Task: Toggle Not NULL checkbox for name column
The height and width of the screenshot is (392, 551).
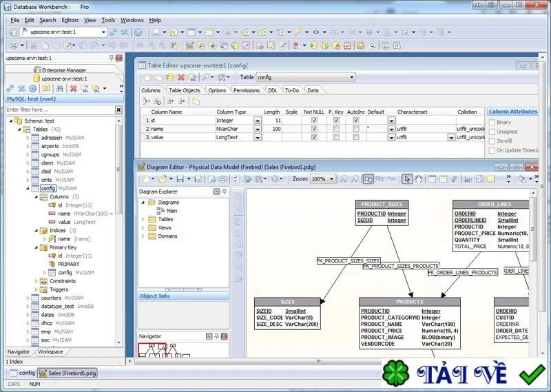Action: tap(314, 129)
